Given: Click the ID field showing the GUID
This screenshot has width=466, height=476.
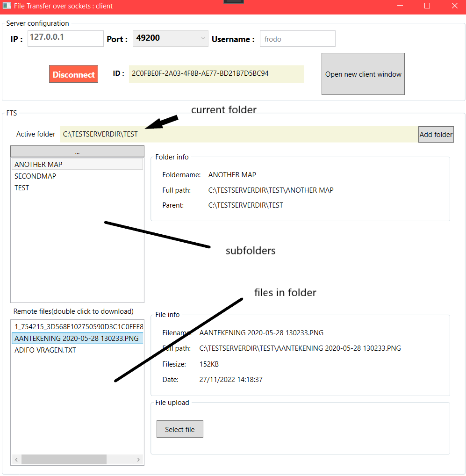Looking at the screenshot, I should coord(216,73).
